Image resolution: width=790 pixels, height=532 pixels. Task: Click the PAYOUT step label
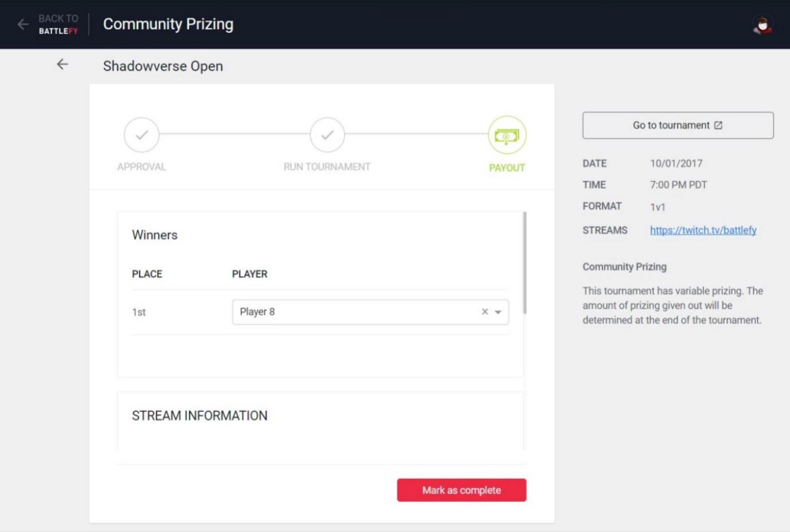click(x=507, y=168)
